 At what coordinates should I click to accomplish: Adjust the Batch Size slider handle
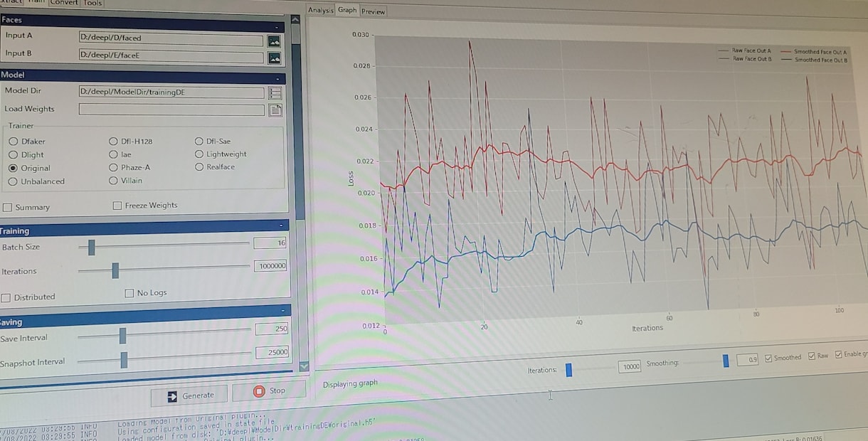(91, 247)
